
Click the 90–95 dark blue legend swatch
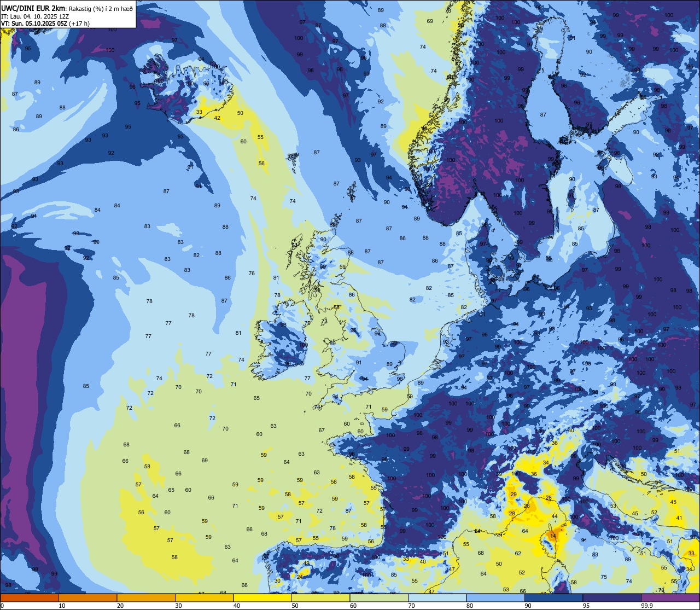553,597
